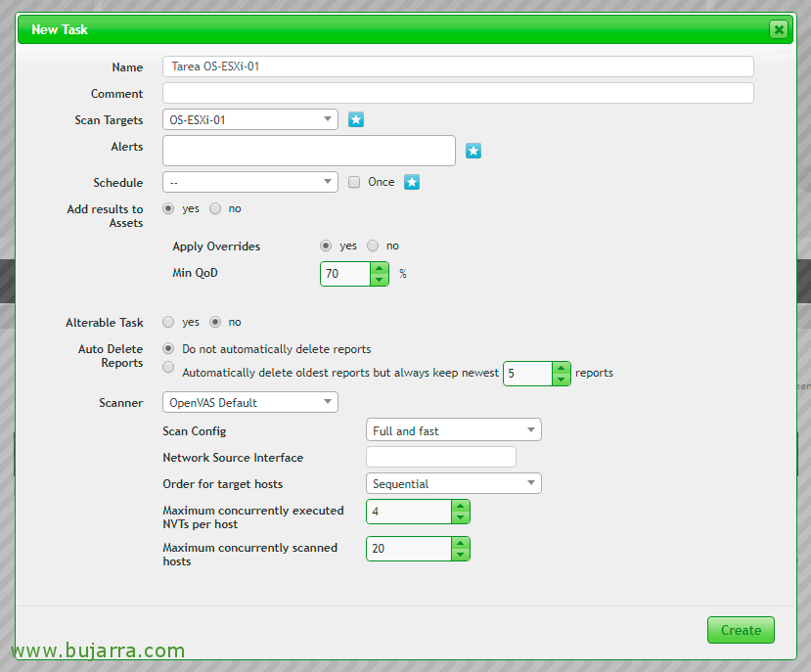Decrease maximum concurrent NVTs per host
The width and height of the screenshot is (811, 672).
pos(461,517)
